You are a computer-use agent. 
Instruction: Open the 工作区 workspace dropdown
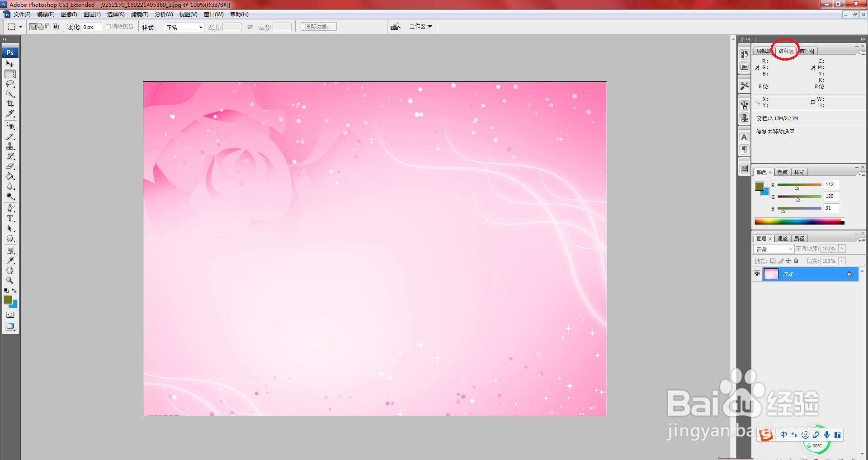[x=420, y=27]
